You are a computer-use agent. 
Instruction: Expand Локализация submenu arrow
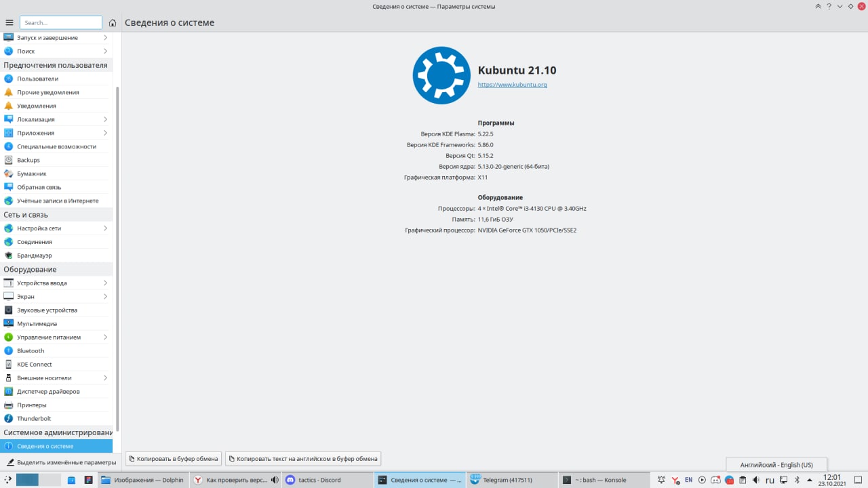click(105, 119)
